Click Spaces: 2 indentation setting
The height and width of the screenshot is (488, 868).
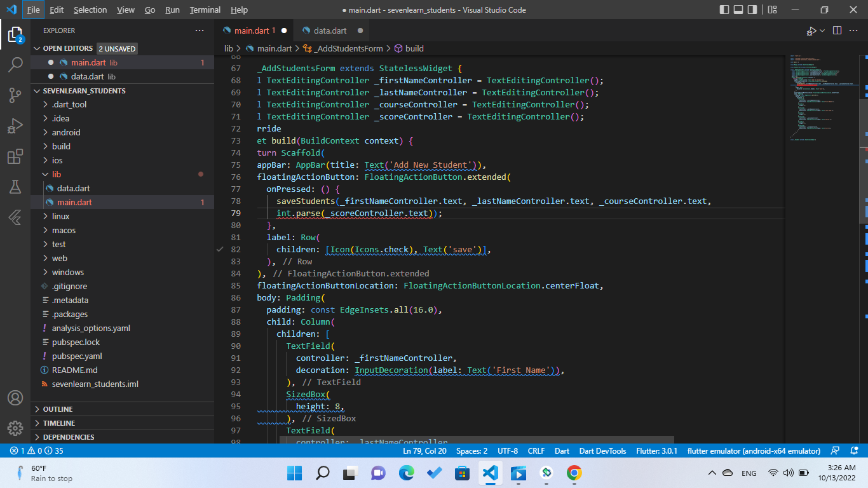tap(471, 451)
